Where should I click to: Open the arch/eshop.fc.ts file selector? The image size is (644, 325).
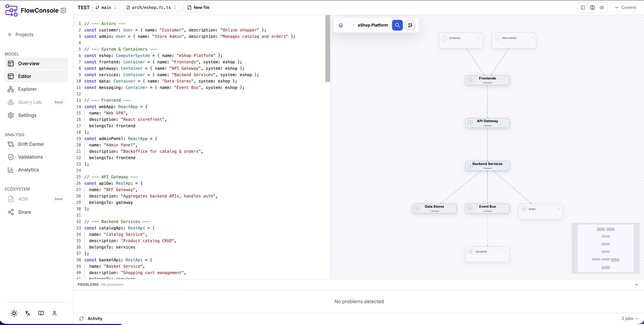[x=151, y=8]
